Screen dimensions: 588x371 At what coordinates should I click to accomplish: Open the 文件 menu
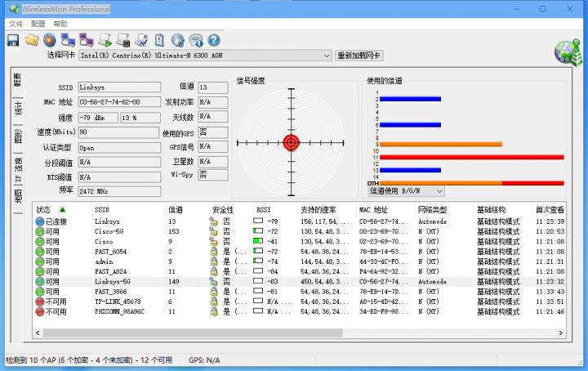point(16,24)
